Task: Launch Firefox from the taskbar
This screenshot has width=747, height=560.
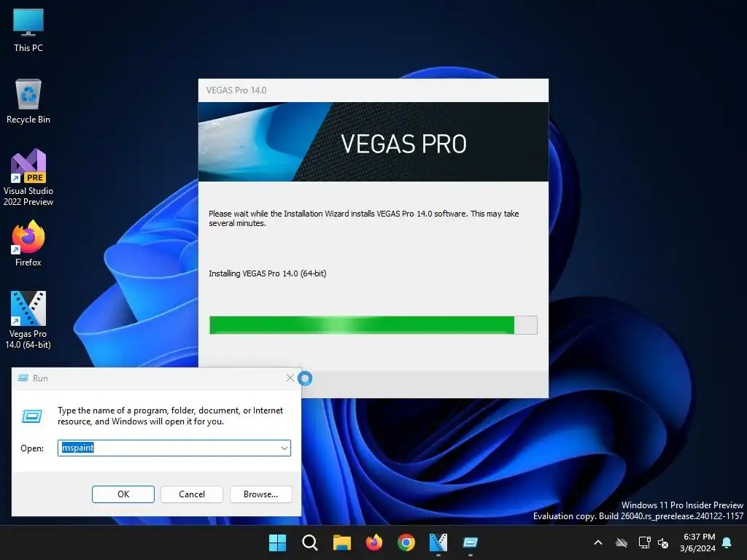Action: [374, 542]
